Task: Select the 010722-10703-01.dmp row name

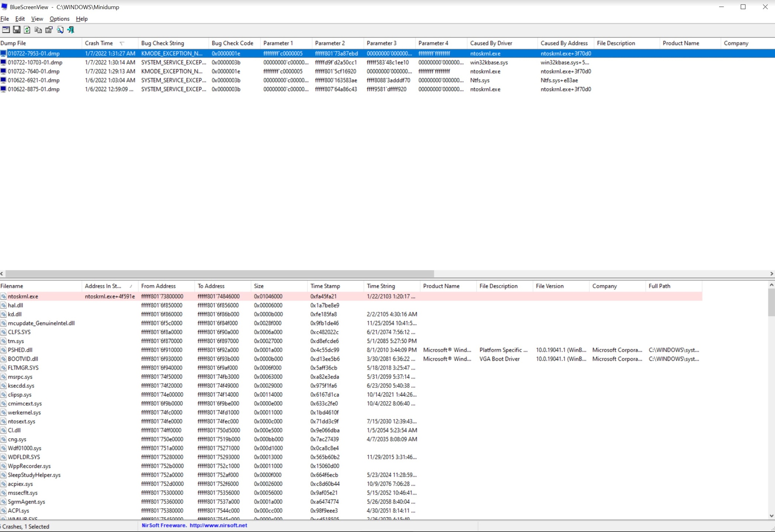Action: coord(35,62)
